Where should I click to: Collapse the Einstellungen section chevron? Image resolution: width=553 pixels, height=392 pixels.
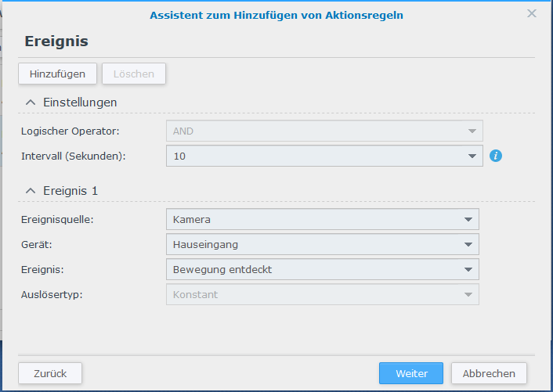(31, 102)
